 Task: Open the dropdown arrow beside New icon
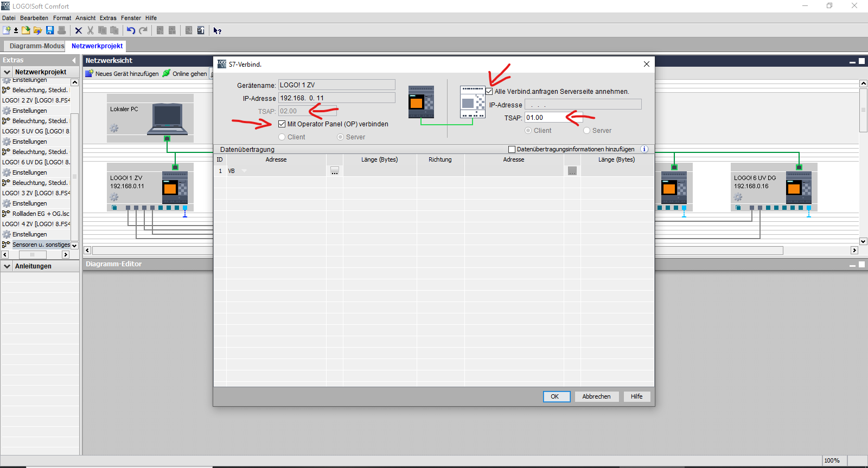(x=16, y=31)
